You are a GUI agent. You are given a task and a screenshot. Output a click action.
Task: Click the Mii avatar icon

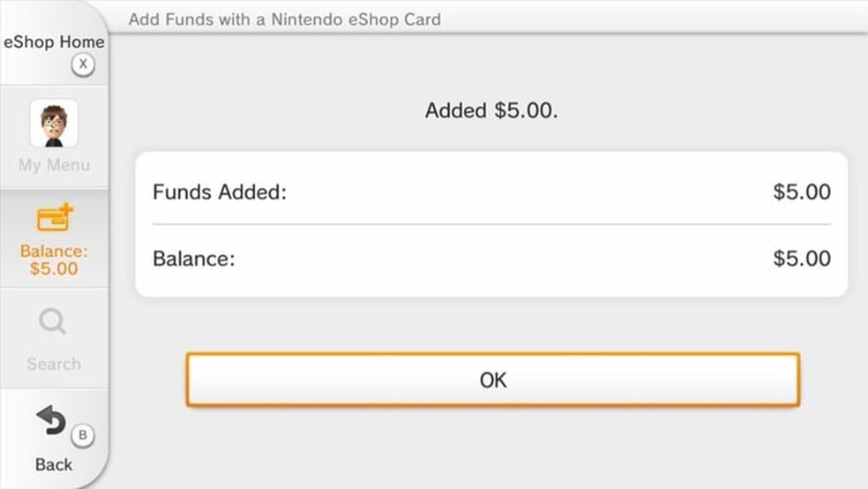pyautogui.click(x=54, y=124)
